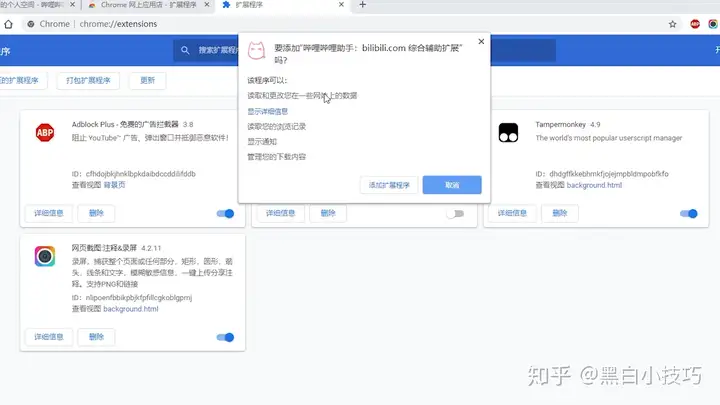Image resolution: width=720 pixels, height=405 pixels.
Task: Open Tampermonkey's background.html link
Action: pos(594,185)
